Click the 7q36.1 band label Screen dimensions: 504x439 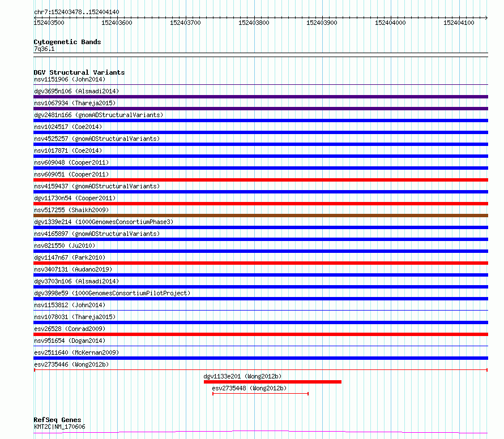pyautogui.click(x=44, y=49)
